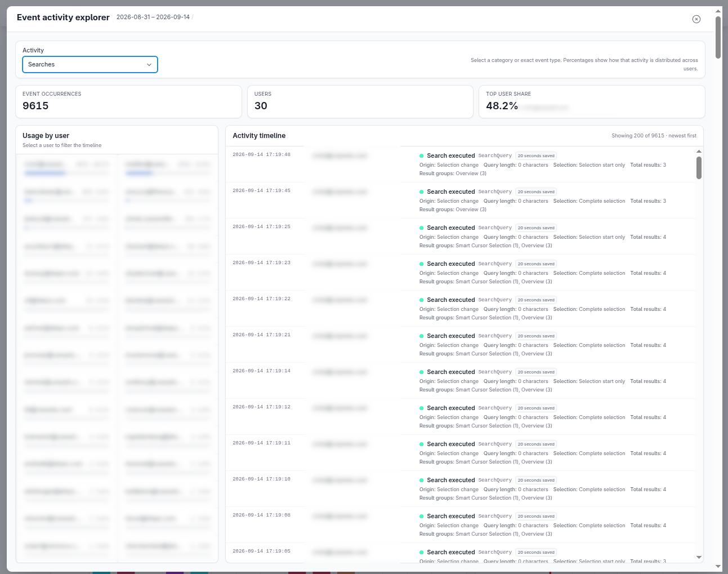Click 'Search executed' title of 17:19:12 event
728x574 pixels.
(450, 408)
